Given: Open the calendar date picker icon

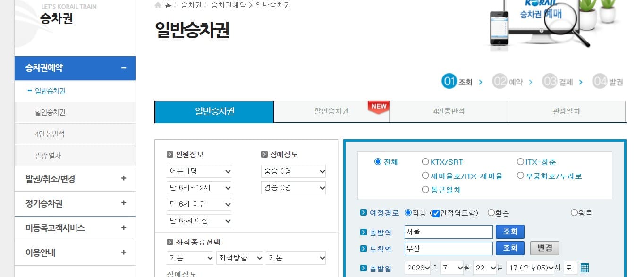Looking at the screenshot, I should pyautogui.click(x=584, y=268).
